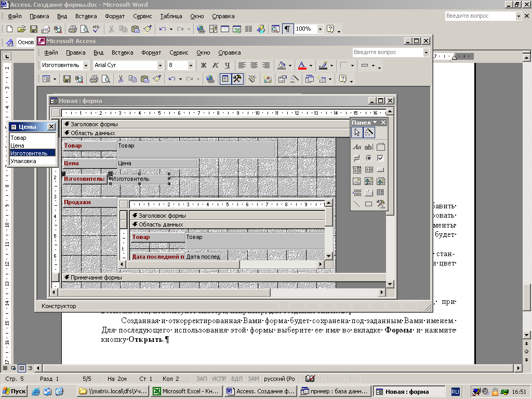Click fill/back color paint bucket

click(x=282, y=65)
